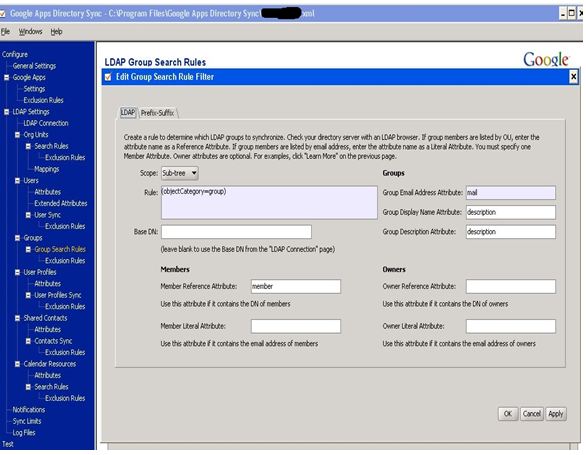Click the Apply button
The width and height of the screenshot is (586, 455).
[556, 414]
